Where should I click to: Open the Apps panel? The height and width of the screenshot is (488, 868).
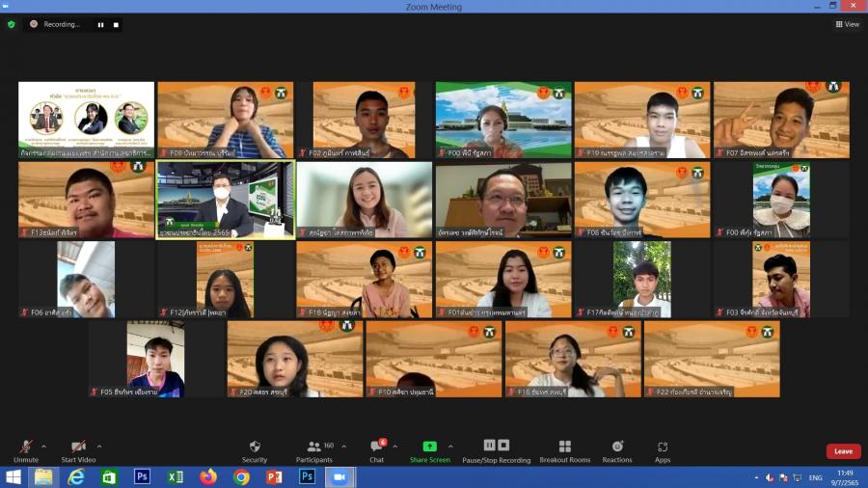(663, 450)
